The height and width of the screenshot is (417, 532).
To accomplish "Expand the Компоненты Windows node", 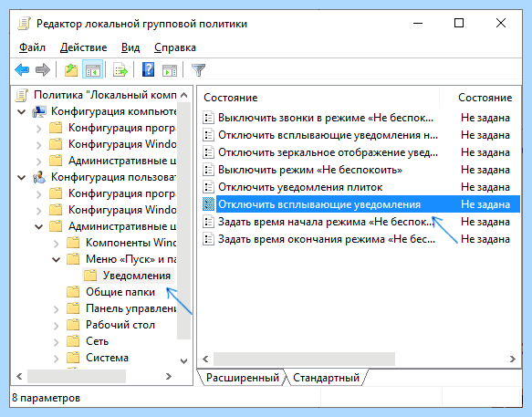I will tap(57, 244).
